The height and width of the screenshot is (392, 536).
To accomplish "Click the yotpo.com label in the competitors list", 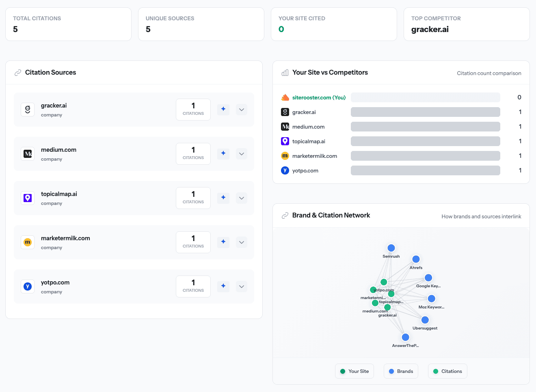I will click(305, 170).
